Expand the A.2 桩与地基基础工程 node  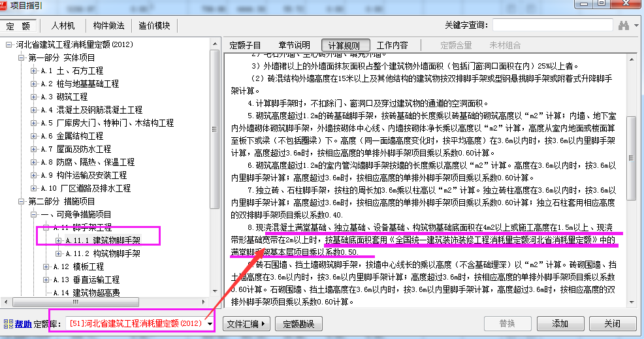(34, 84)
